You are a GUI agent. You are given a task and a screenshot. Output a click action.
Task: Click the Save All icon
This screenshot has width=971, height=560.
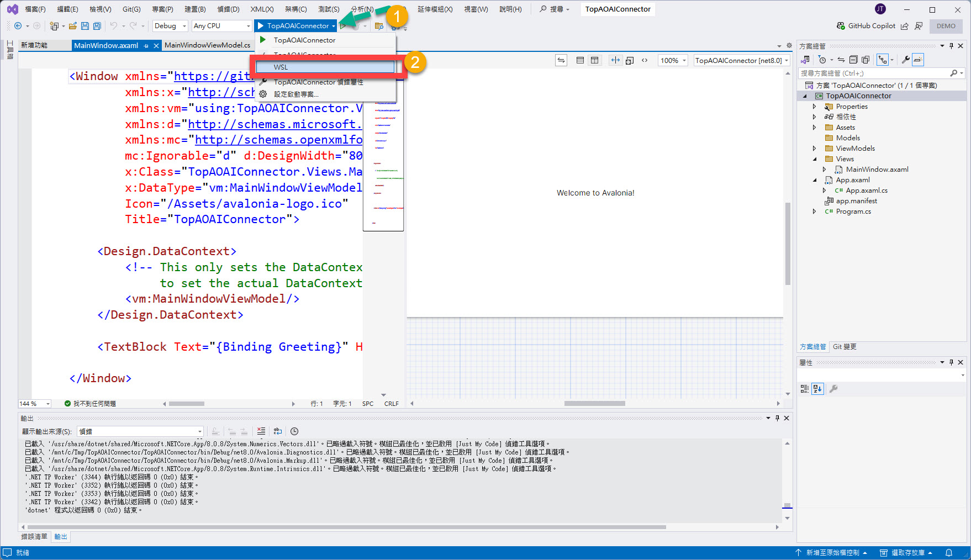pos(97,26)
